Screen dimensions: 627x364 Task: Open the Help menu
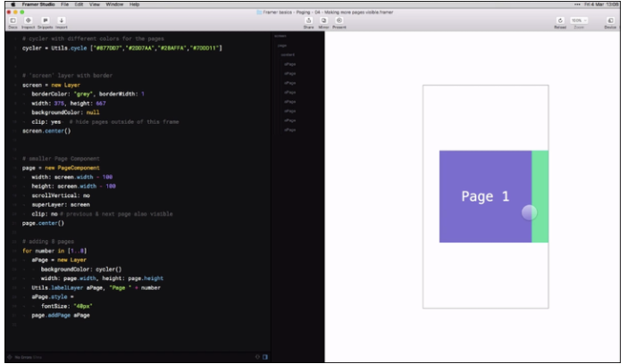click(x=134, y=4)
